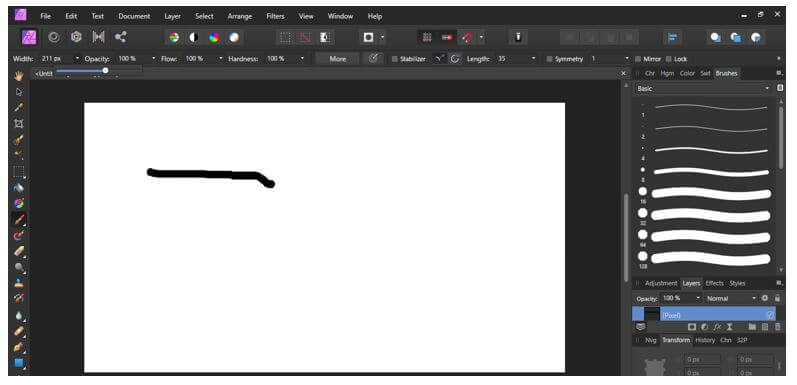Open the Flow dropdown
The width and height of the screenshot is (797, 385).
[221, 59]
